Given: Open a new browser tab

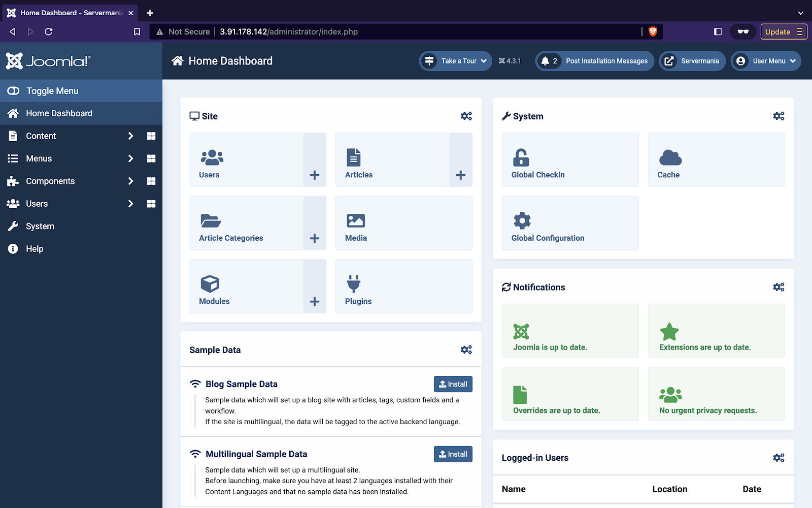Looking at the screenshot, I should pos(150,13).
